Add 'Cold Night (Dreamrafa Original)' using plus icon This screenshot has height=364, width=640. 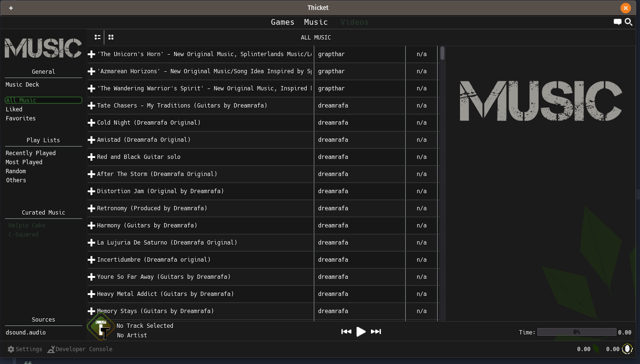click(x=91, y=123)
